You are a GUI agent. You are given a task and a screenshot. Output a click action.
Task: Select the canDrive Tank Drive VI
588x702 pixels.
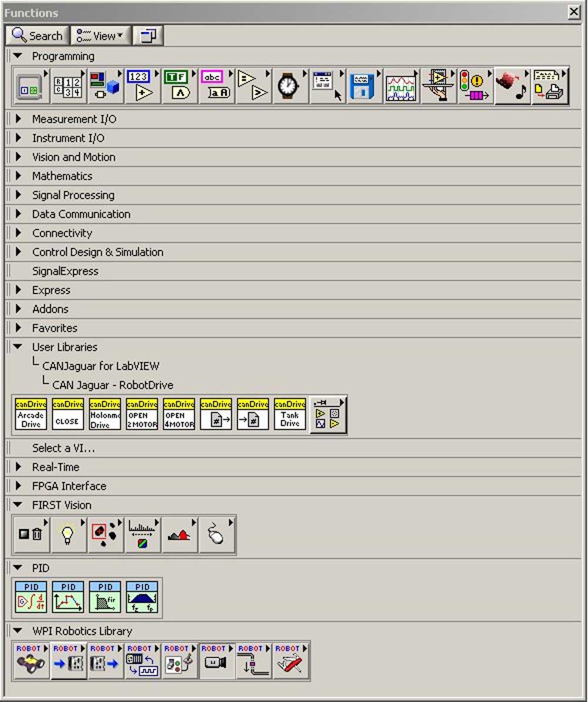290,414
